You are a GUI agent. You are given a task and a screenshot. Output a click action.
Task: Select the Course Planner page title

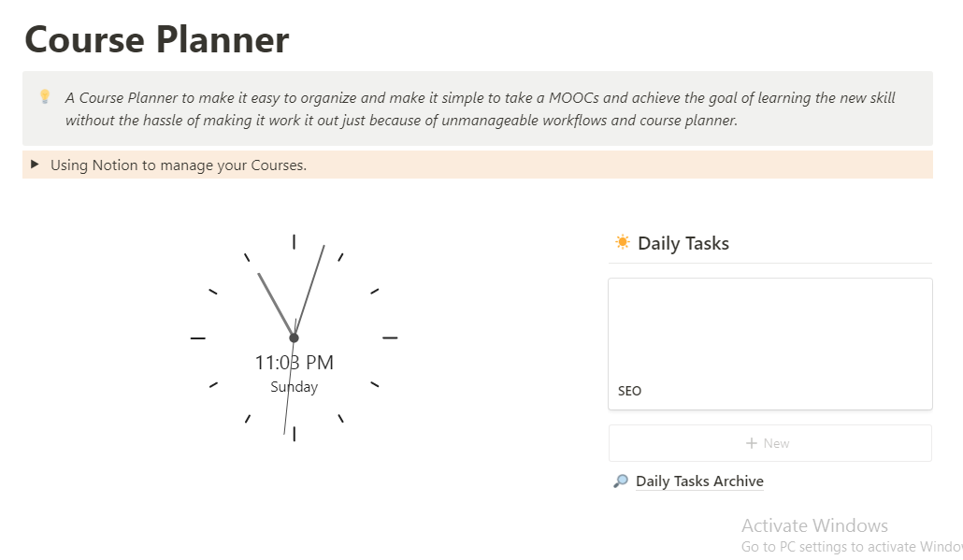tap(156, 39)
